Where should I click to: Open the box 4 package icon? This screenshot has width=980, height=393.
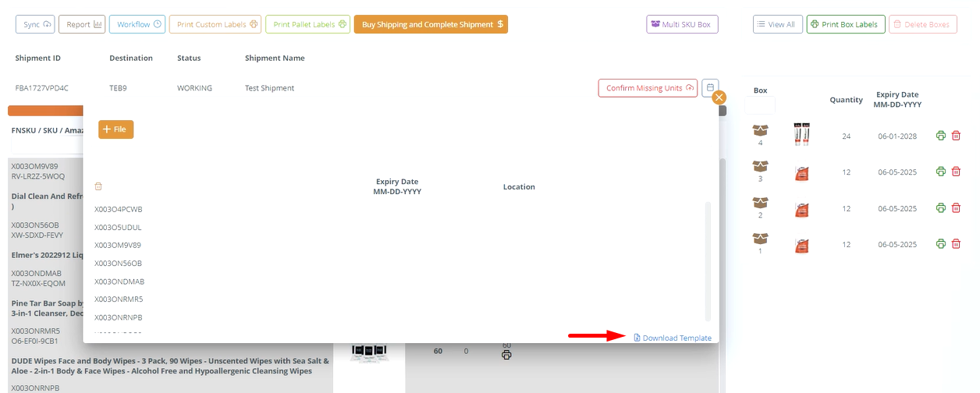click(760, 129)
